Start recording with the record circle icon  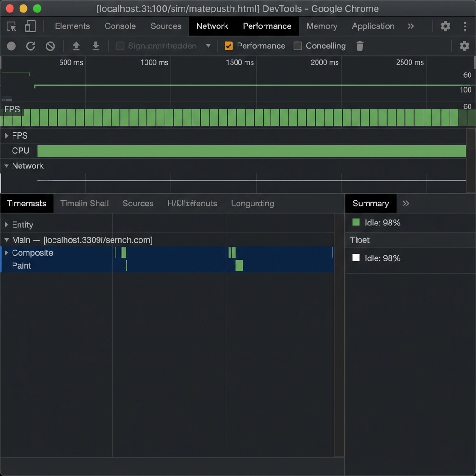click(12, 46)
